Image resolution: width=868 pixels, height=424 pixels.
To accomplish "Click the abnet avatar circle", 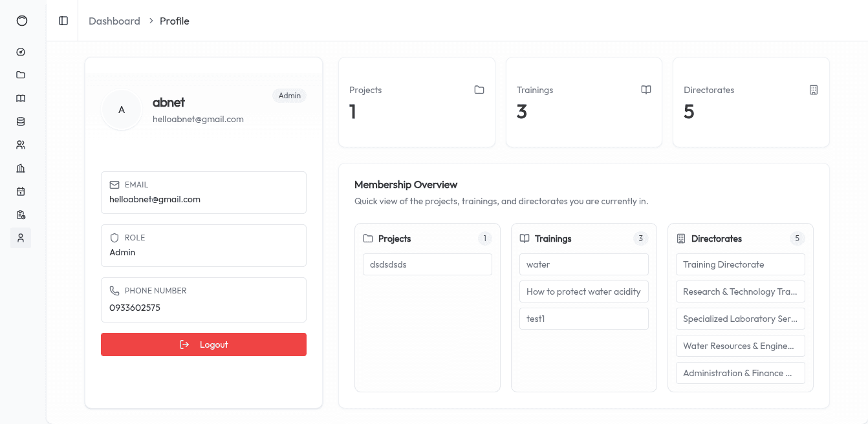I will coord(122,109).
